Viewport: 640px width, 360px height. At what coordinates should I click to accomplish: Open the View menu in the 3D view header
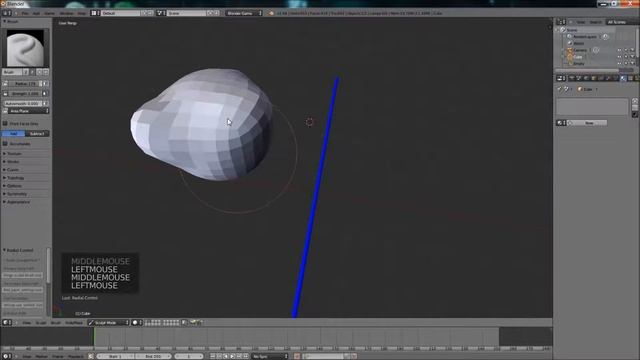pos(27,322)
